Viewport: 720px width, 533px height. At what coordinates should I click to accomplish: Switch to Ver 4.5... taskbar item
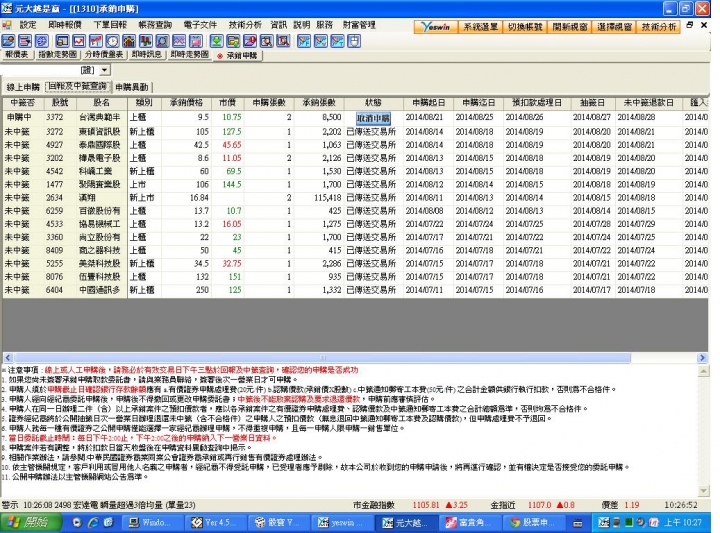point(217,522)
